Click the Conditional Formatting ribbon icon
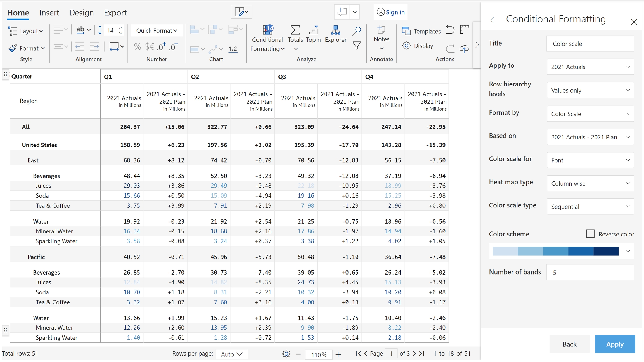The image size is (644, 362). [x=267, y=30]
